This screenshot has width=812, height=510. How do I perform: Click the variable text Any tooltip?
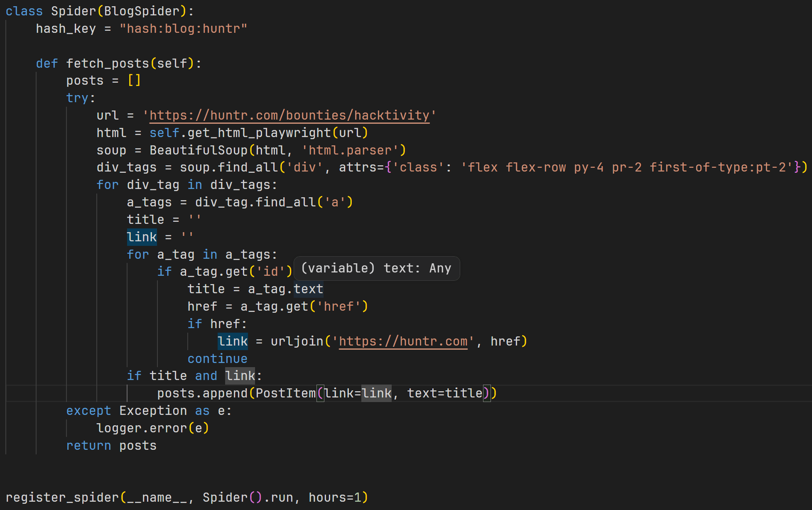point(376,269)
